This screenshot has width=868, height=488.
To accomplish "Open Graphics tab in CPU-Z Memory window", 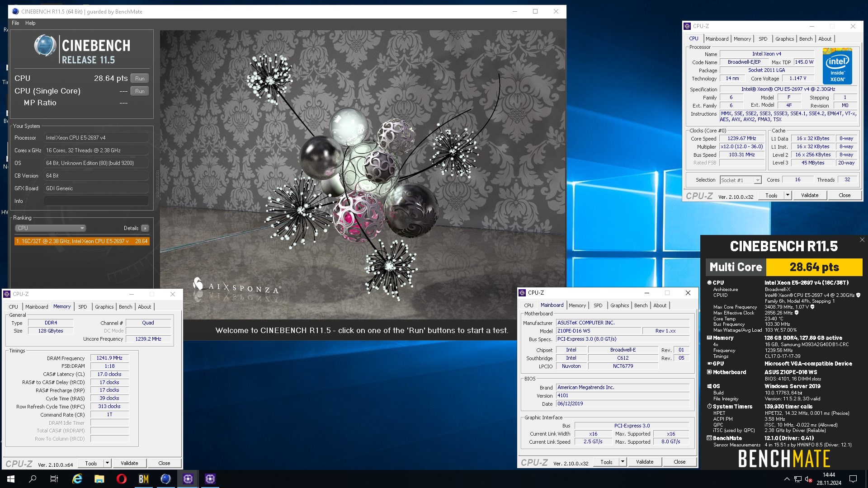I will pos(104,307).
